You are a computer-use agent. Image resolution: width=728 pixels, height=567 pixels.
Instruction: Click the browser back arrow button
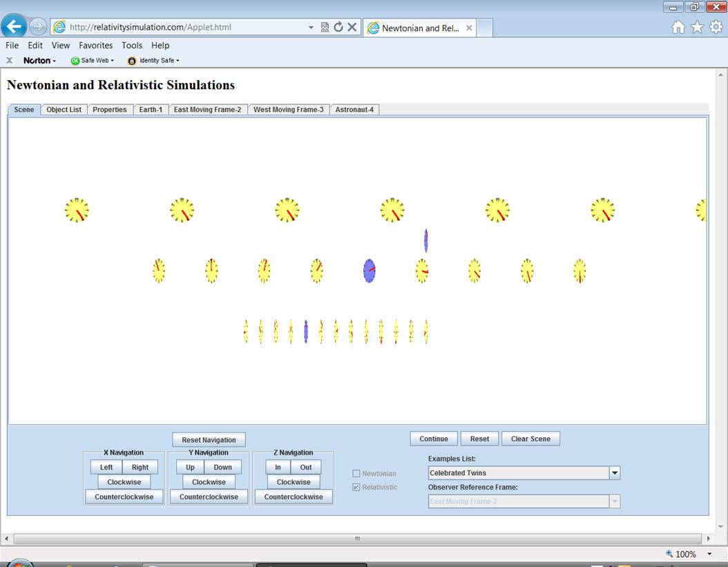14,27
